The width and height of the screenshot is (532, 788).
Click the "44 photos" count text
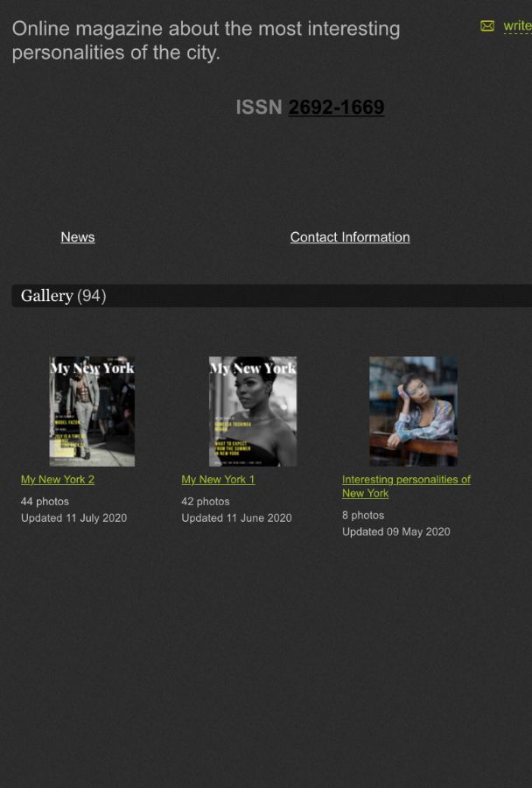[45, 502]
